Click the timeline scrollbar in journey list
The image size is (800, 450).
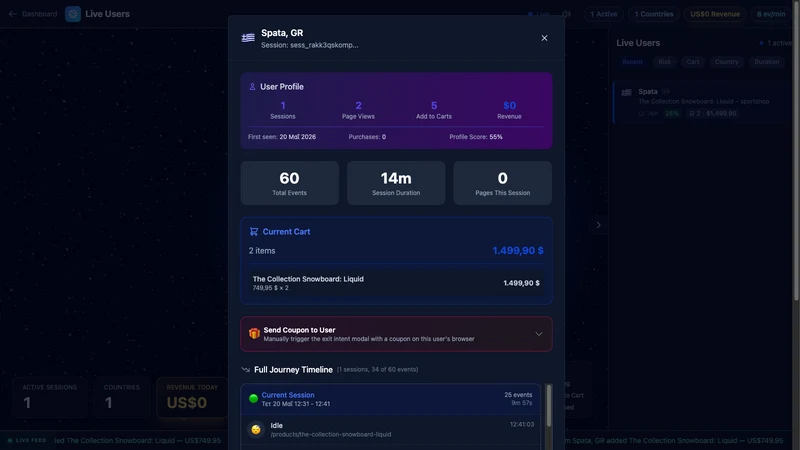pos(549,406)
